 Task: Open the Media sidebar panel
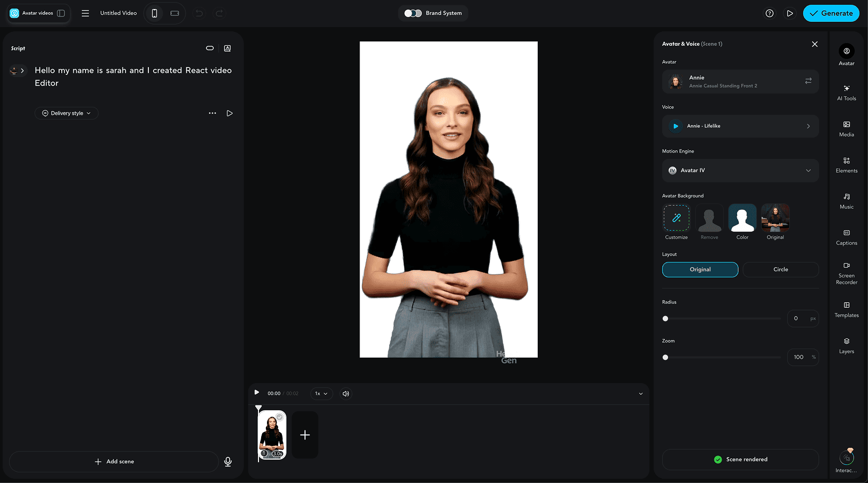[846, 128]
